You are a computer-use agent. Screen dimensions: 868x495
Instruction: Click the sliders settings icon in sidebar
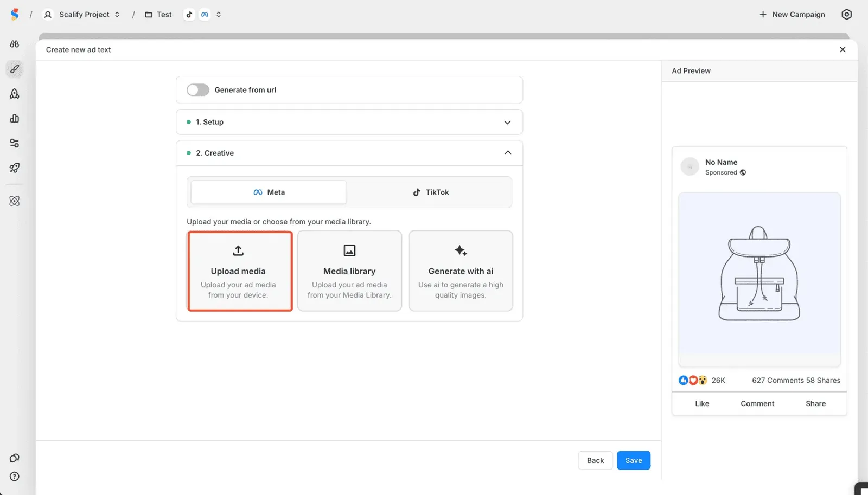pyautogui.click(x=15, y=143)
